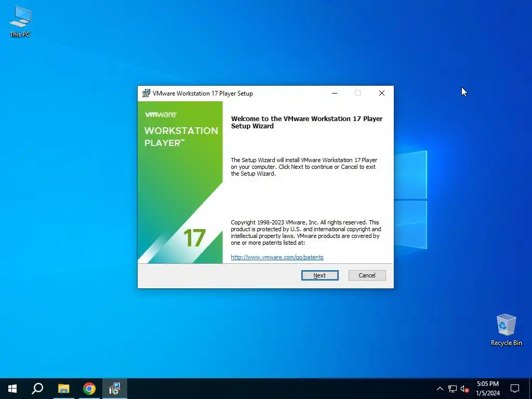Cancel the VMware Player setup
Viewport: 532px width, 399px height.
367,275
